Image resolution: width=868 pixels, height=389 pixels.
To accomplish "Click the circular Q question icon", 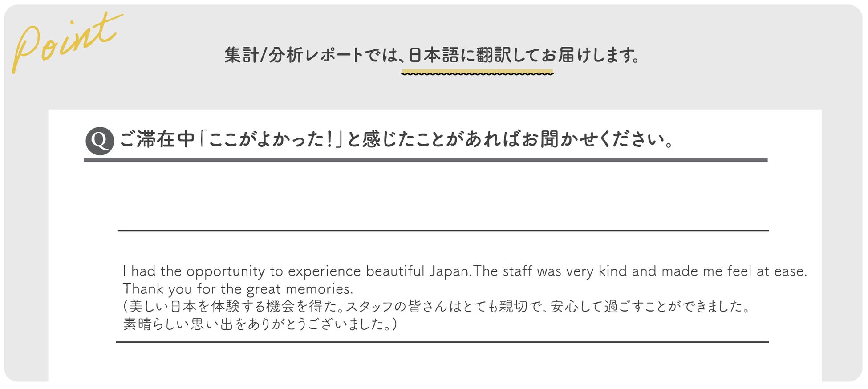I will click(x=99, y=141).
